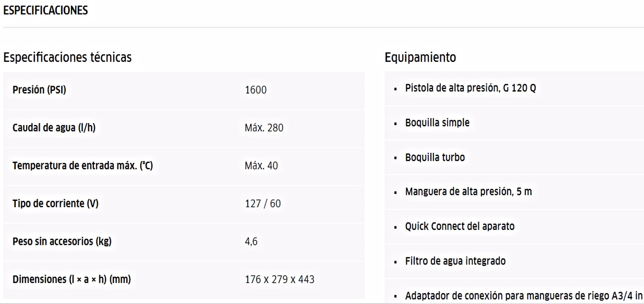This screenshot has width=644, height=304.
Task: Click the 1600 pressure value
Action: (x=256, y=90)
